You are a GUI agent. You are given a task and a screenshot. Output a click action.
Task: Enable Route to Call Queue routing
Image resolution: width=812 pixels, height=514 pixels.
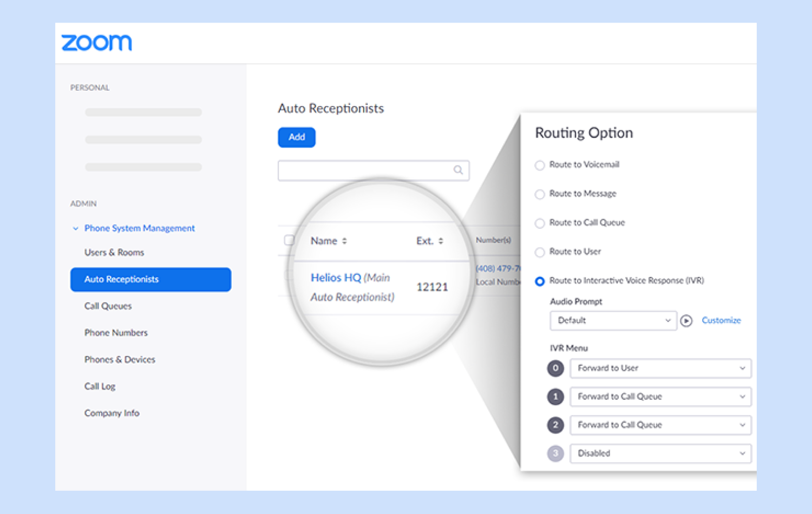pos(540,223)
